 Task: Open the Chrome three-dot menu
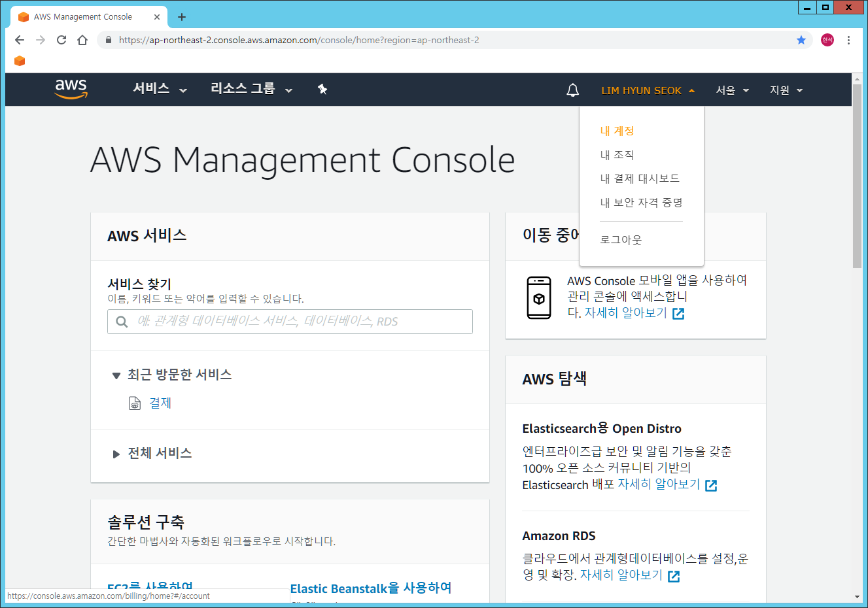click(848, 40)
